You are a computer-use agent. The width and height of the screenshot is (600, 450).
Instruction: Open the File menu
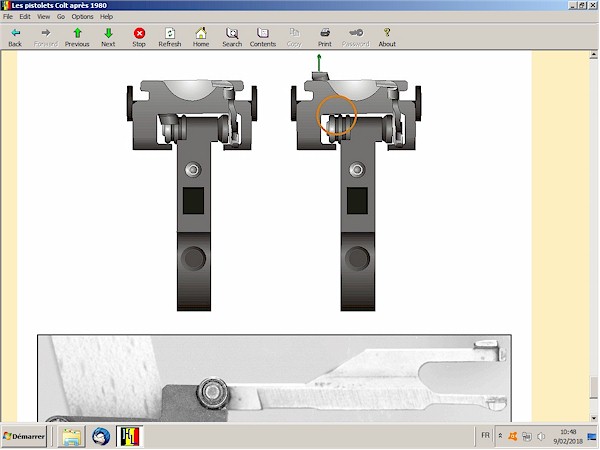[8, 17]
